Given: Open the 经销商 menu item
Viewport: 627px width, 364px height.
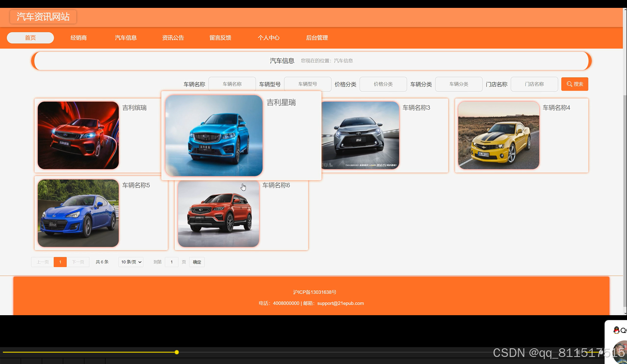Looking at the screenshot, I should tap(79, 38).
